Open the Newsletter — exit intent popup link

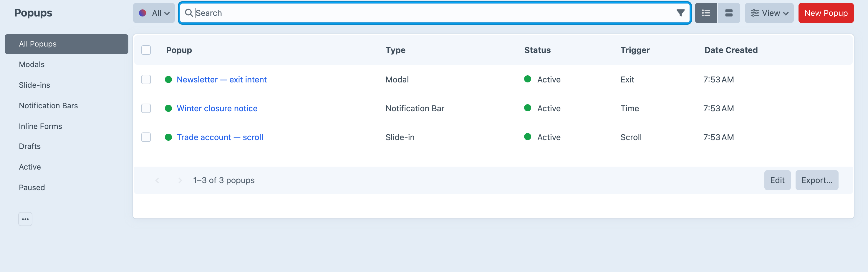coord(222,79)
